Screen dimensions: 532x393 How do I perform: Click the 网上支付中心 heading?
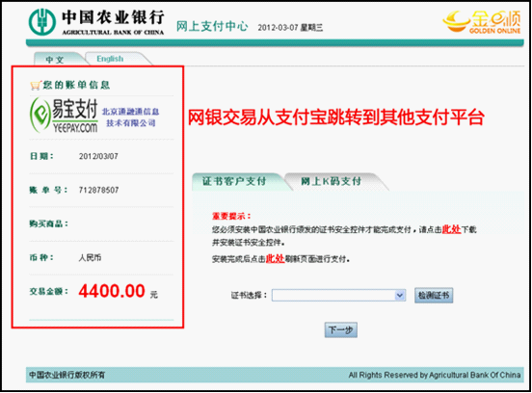[212, 26]
